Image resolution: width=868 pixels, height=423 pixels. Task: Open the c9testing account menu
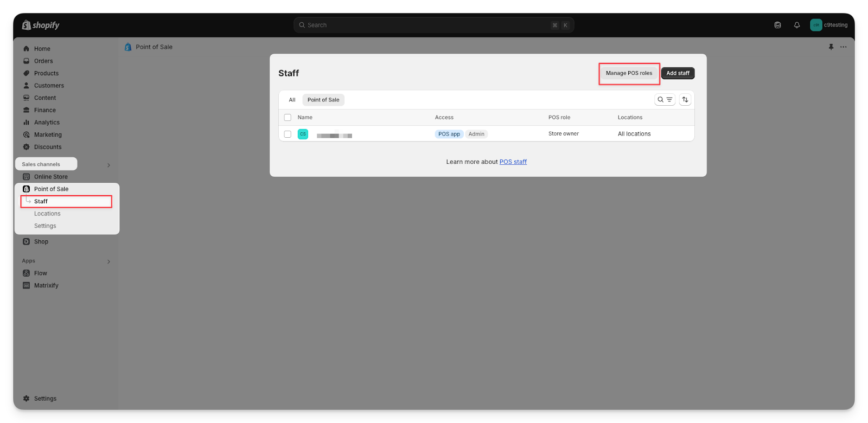click(828, 25)
